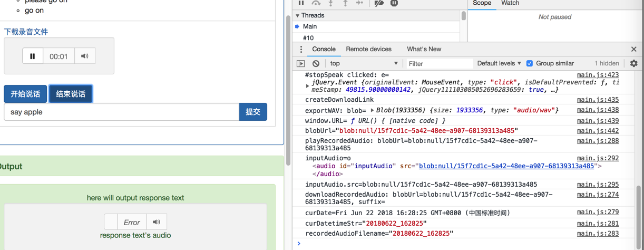Click the 00:01 time display of recorder player
Screen dimensions: 644x250
click(x=58, y=56)
